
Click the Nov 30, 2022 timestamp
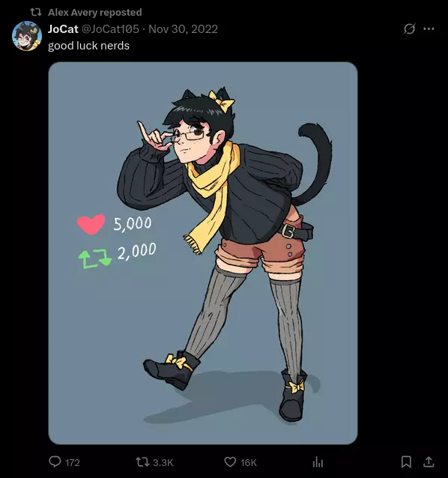[183, 29]
